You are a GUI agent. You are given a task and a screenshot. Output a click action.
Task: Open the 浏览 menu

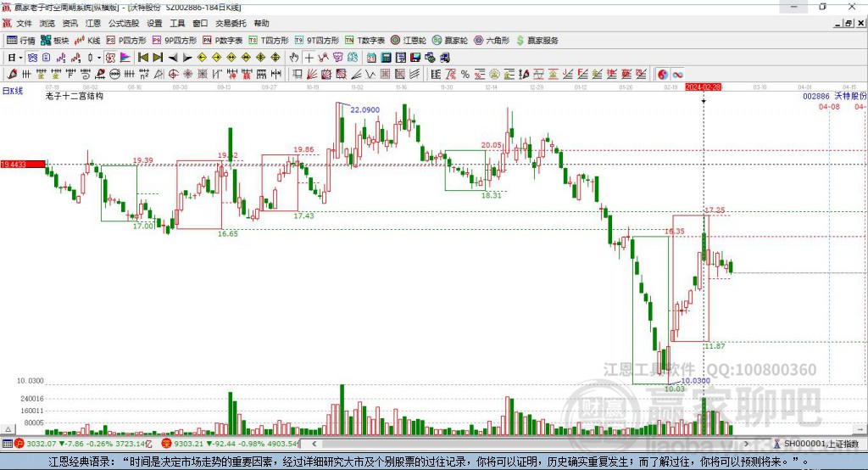point(47,23)
